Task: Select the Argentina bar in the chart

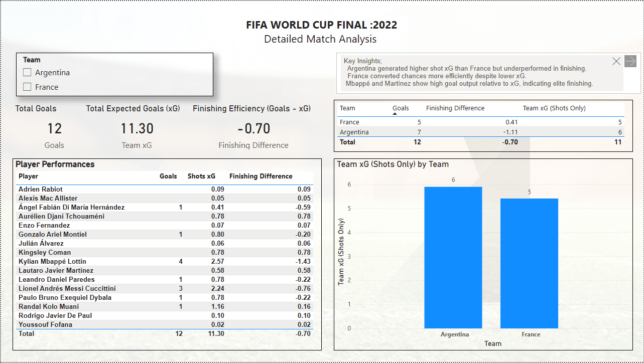Action: [453, 258]
